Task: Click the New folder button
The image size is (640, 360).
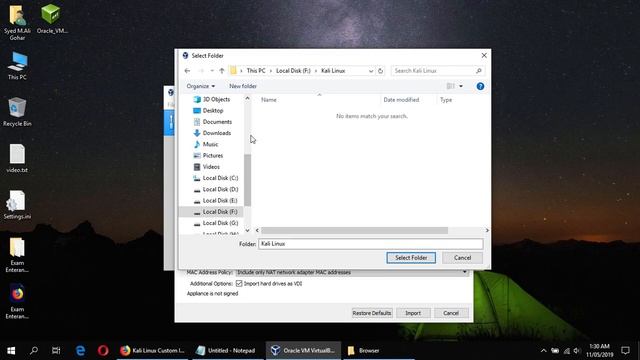Action: [243, 86]
